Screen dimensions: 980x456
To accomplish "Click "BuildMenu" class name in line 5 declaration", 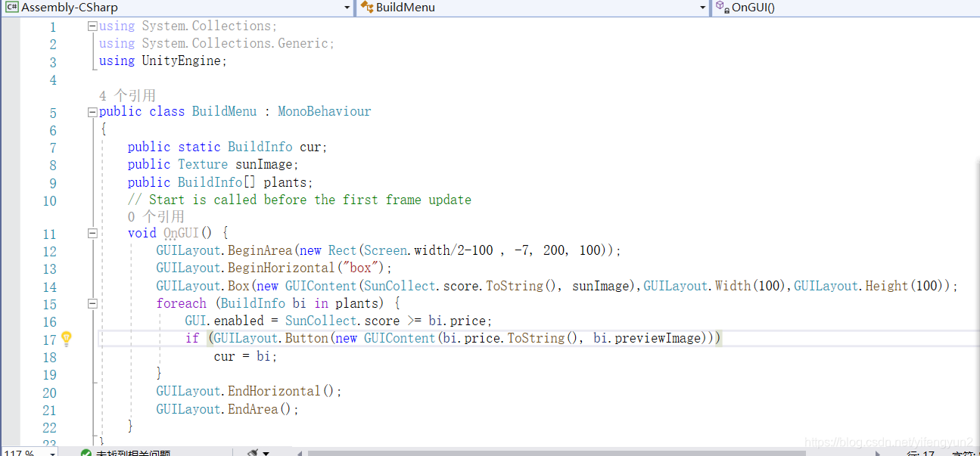I will 224,111.
